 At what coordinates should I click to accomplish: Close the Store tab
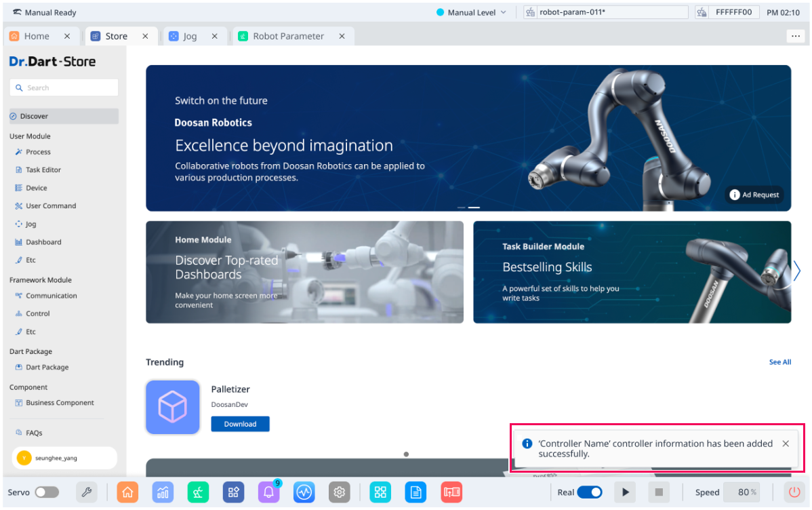tap(146, 36)
